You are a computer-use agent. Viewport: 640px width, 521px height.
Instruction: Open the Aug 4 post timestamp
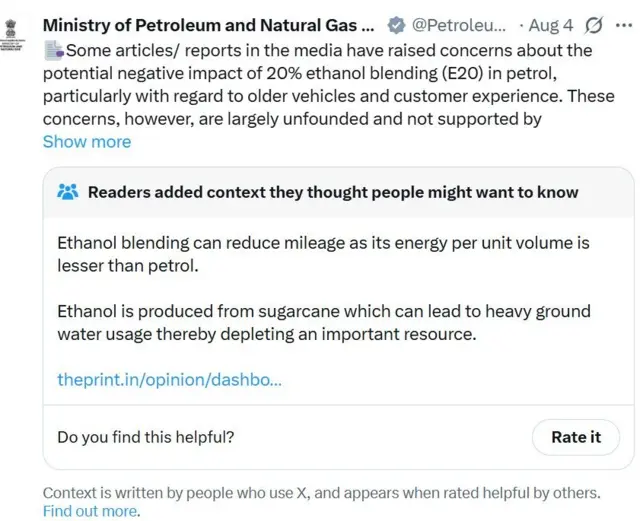(552, 25)
